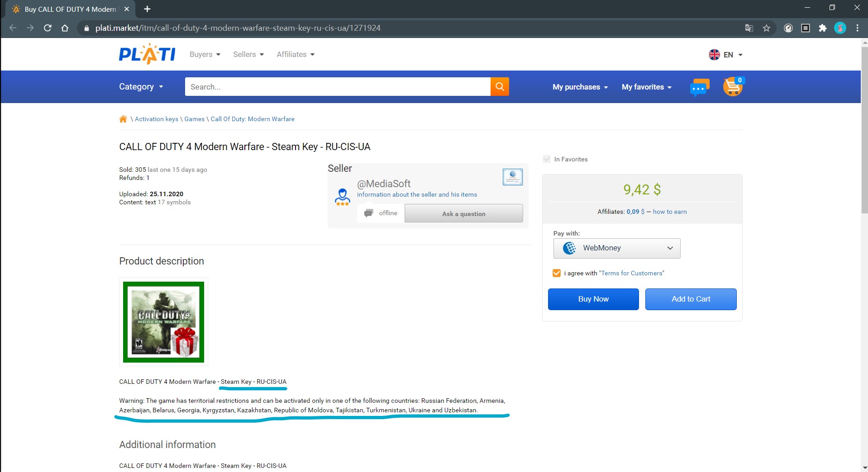Toggle the In Favorites checkbox

(547, 159)
